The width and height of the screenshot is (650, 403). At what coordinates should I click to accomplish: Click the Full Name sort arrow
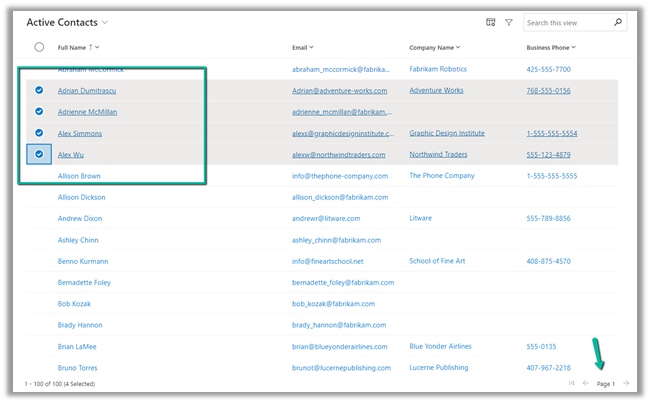click(91, 47)
